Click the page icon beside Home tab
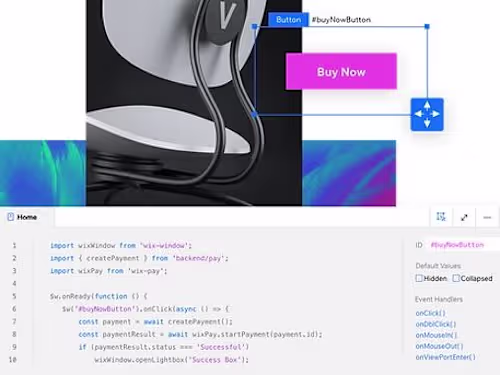This screenshot has width=500, height=375. pyautogui.click(x=11, y=217)
